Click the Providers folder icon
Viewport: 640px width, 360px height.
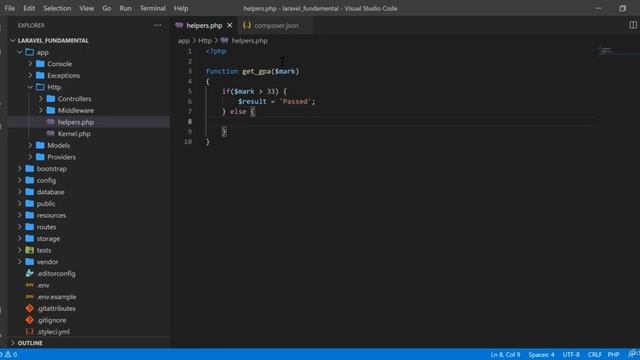point(40,157)
